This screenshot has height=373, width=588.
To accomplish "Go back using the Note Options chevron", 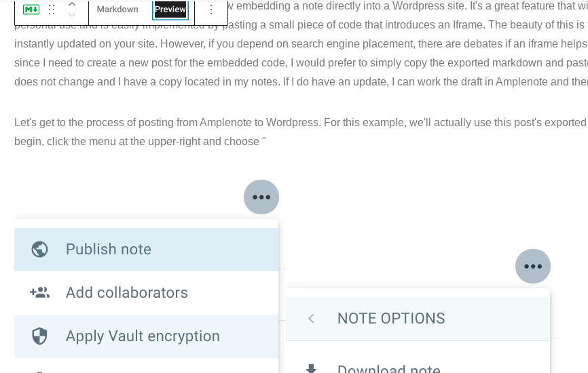I will 311,319.
